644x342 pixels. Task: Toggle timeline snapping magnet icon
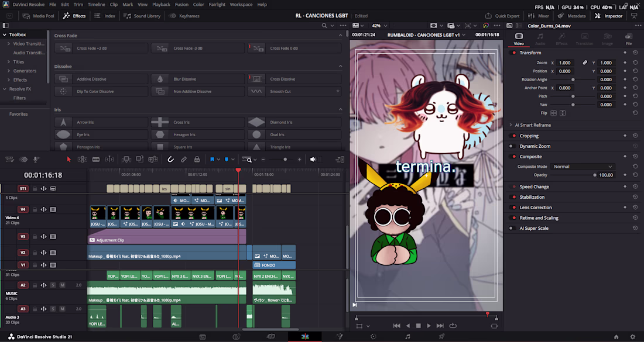[170, 160]
